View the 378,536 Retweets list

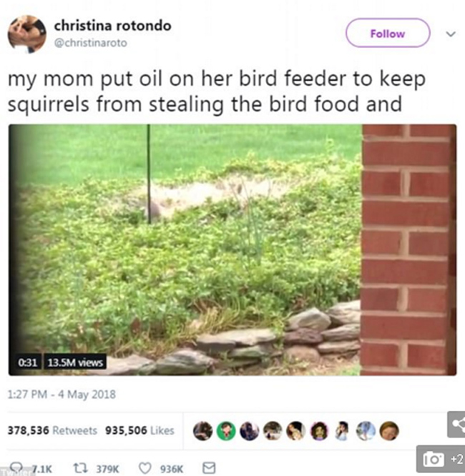tap(52, 430)
